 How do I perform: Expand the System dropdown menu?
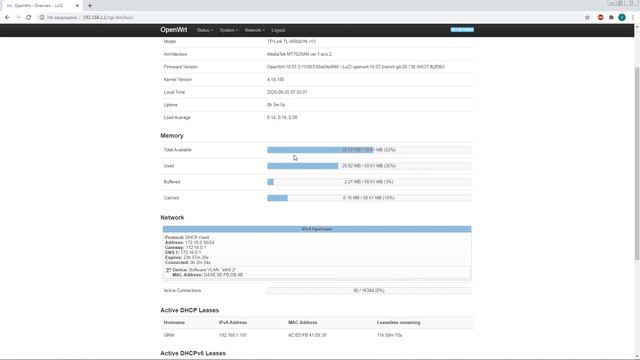coord(229,30)
